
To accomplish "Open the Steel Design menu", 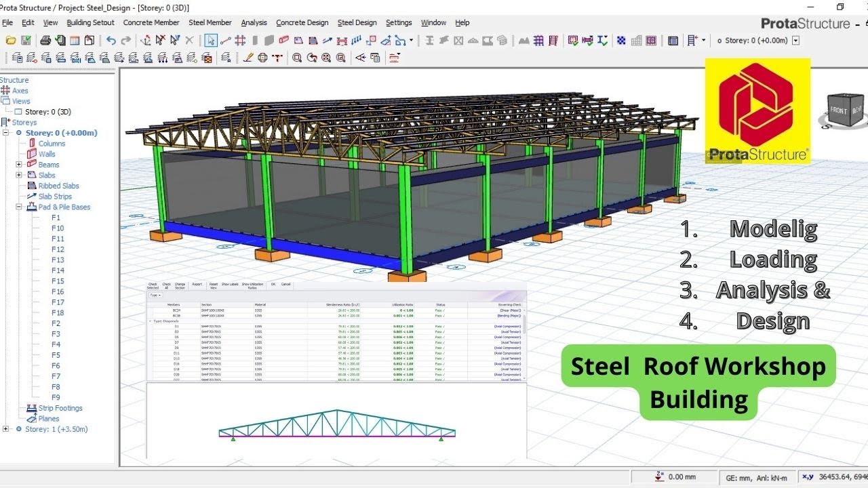I will tap(357, 22).
